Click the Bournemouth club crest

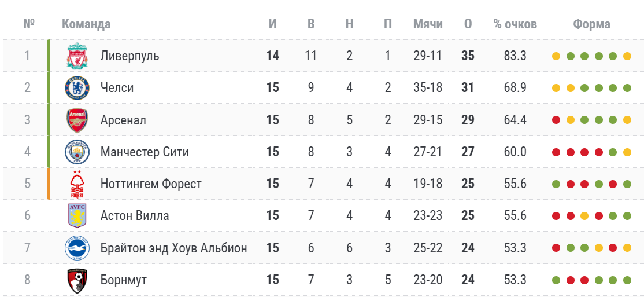[77, 280]
